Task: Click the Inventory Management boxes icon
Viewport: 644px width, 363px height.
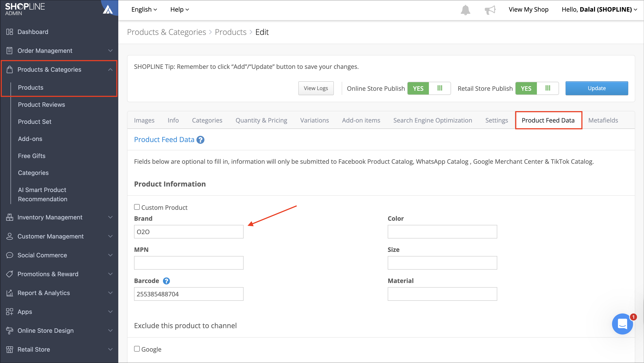Action: click(x=9, y=217)
